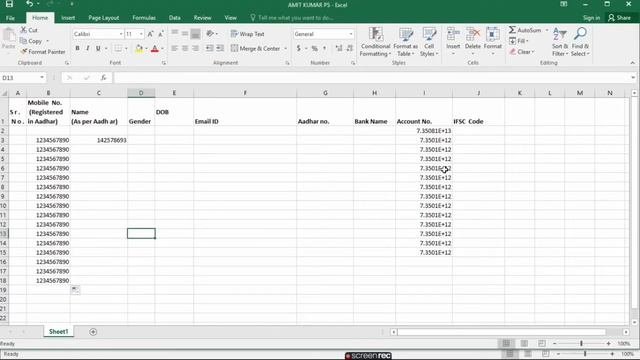
Task: Click the Name Box showing D13
Action: tap(23, 78)
